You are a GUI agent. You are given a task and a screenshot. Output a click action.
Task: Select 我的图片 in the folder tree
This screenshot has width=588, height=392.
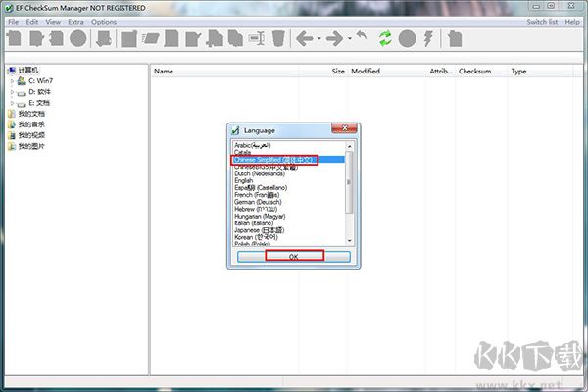coord(31,146)
